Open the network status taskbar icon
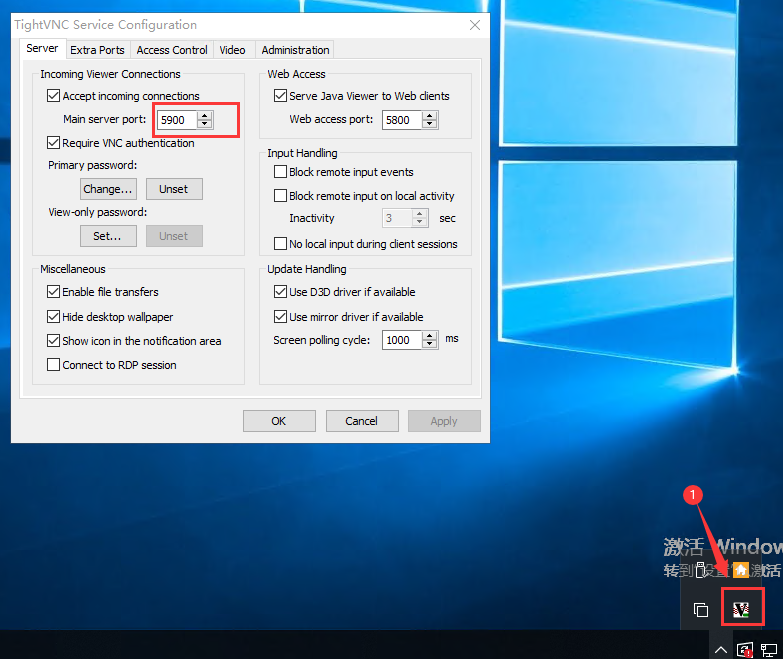This screenshot has height=659, width=783. 769,650
